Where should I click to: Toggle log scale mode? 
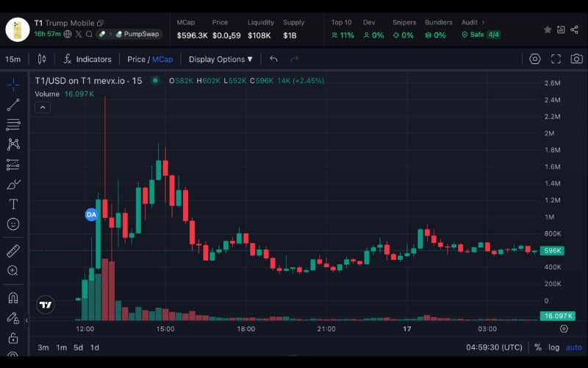554,347
